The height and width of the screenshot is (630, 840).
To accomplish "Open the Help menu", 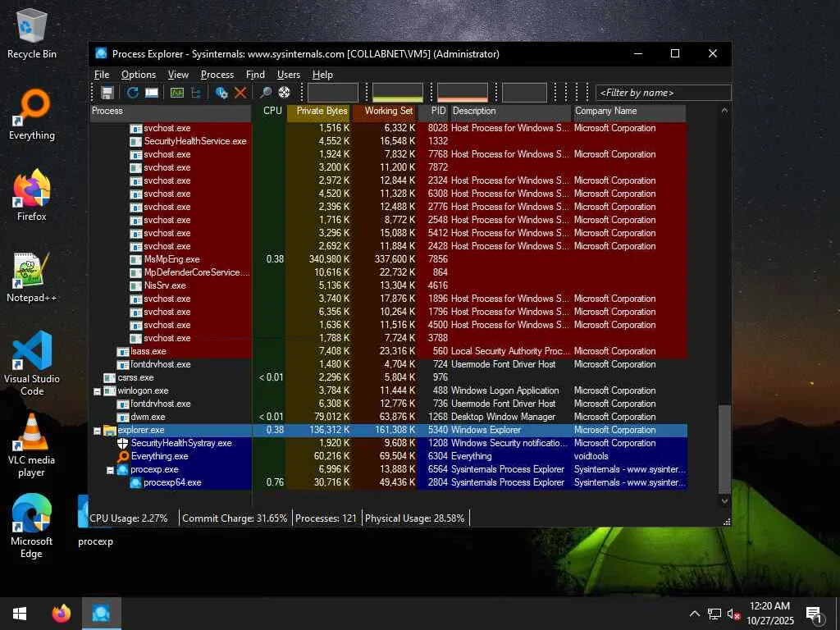I will 322,75.
